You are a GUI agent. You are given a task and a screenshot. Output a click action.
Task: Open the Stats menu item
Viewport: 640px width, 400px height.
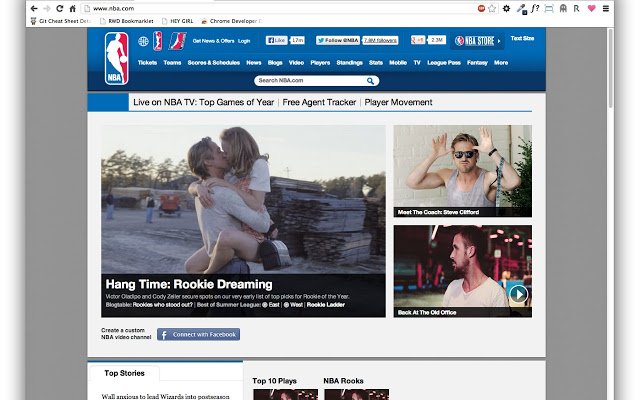coord(376,63)
